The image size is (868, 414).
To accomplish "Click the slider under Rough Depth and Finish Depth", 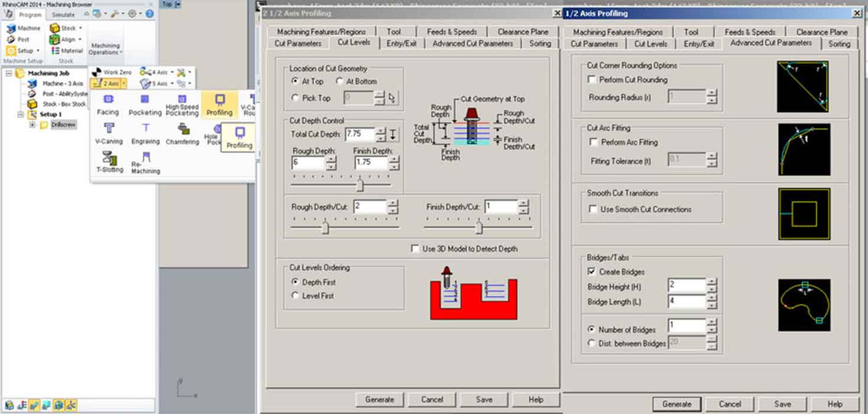I will (x=359, y=186).
